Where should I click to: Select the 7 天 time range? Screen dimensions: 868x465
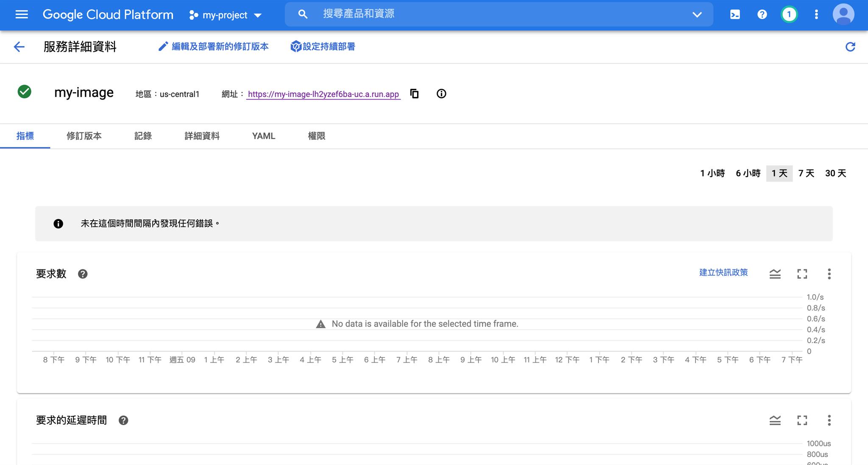pyautogui.click(x=806, y=173)
